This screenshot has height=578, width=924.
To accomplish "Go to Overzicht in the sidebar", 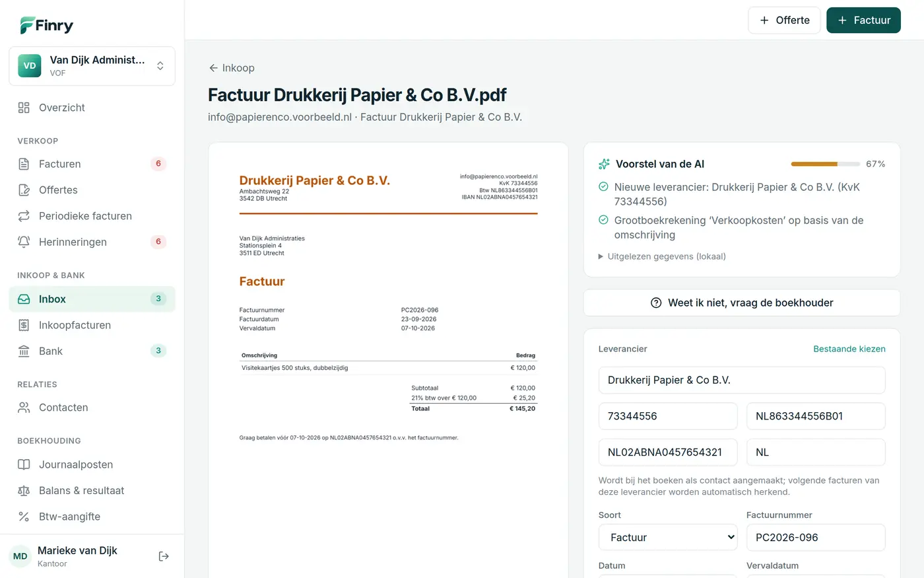I will [92, 108].
